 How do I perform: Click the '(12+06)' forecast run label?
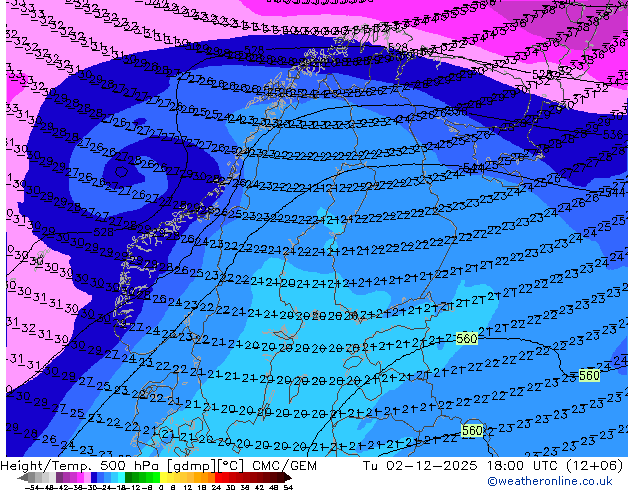597,466
